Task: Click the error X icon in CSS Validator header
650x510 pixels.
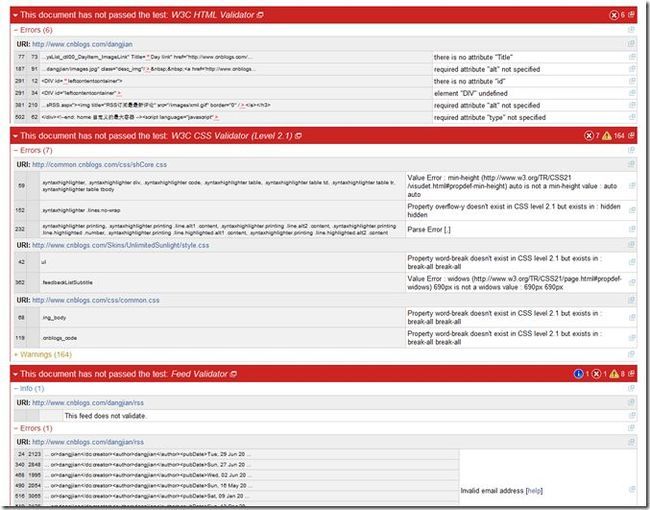Action: pos(589,136)
